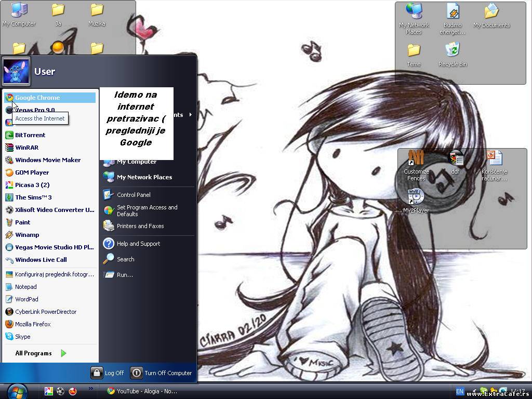Open Google Chrome from Start menu
Viewport: 532px width, 399px height.
click(37, 98)
